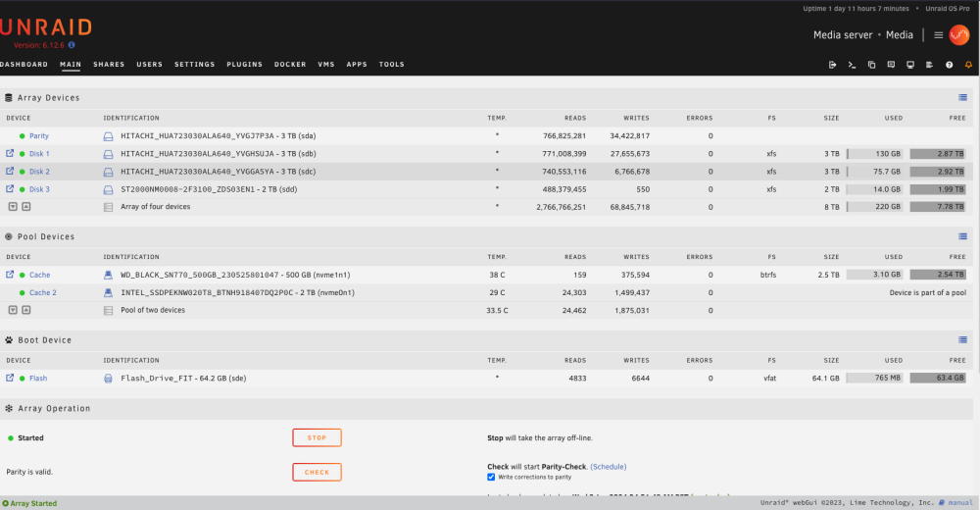The width and height of the screenshot is (980, 510).
Task: Click the drive icon for ST2000NM0008 disk
Action: [x=108, y=189]
